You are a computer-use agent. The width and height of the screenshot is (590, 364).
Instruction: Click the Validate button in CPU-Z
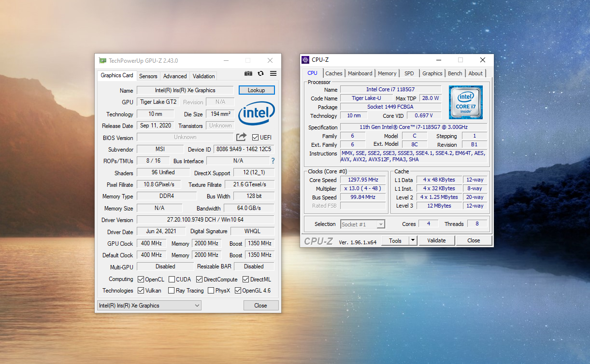pos(436,240)
